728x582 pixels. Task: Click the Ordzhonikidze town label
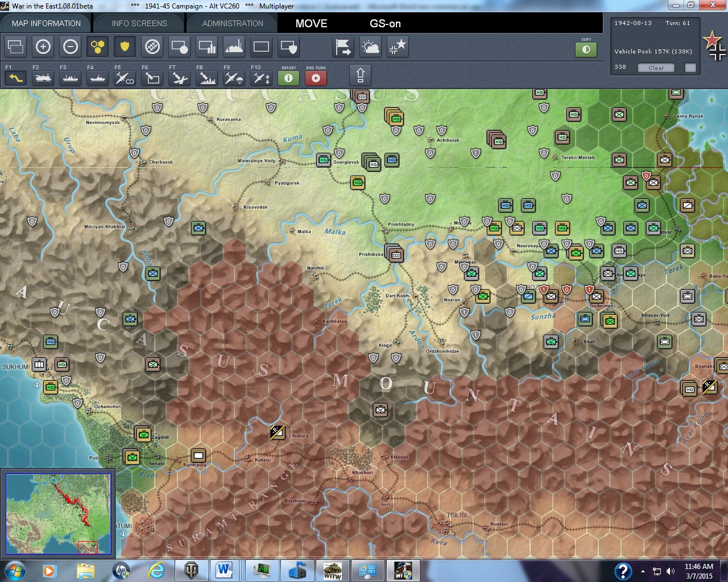442,351
